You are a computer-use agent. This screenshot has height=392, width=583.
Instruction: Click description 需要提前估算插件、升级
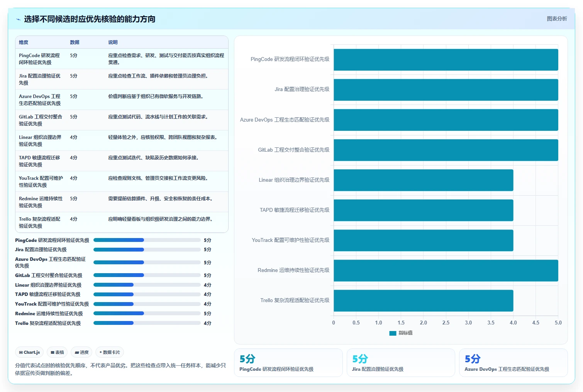(161, 199)
